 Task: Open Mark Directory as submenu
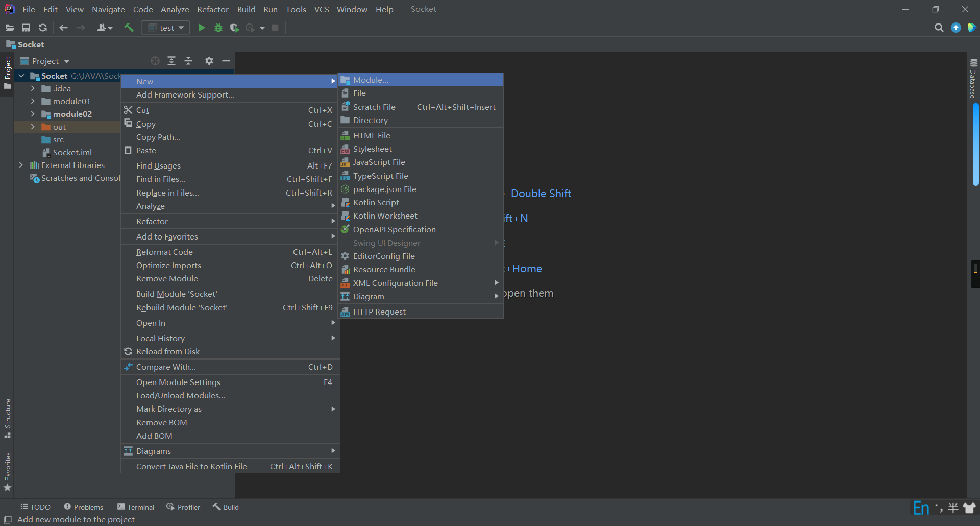[230, 409]
